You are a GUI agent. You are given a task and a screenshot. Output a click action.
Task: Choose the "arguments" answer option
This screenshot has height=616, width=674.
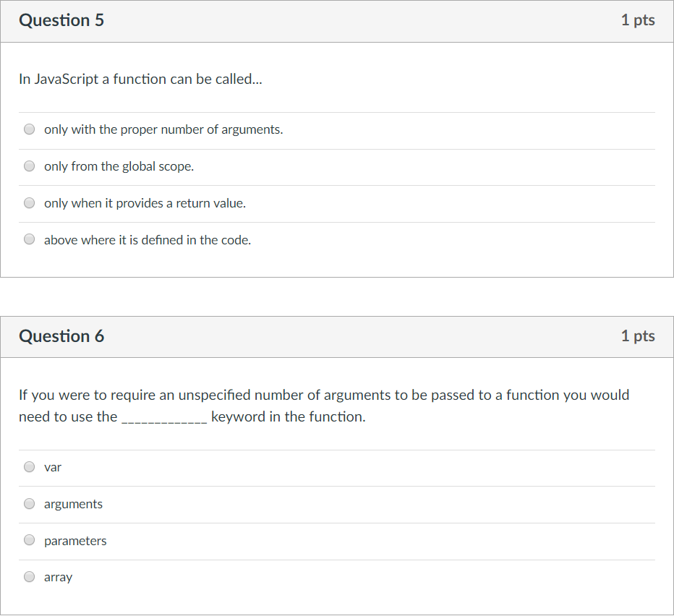[x=29, y=503]
